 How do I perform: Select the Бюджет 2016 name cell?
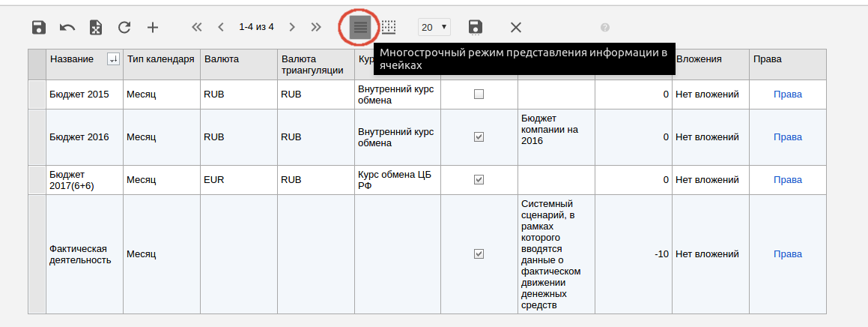click(85, 137)
